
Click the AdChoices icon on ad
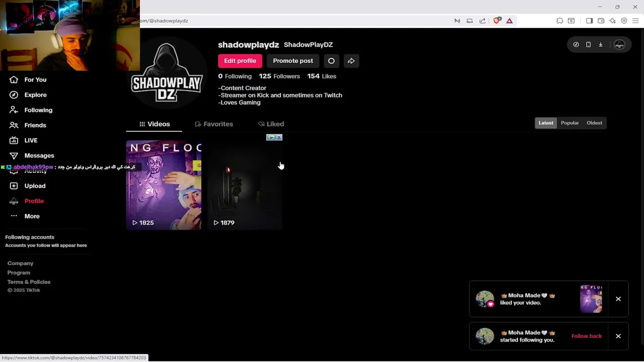coord(271,137)
